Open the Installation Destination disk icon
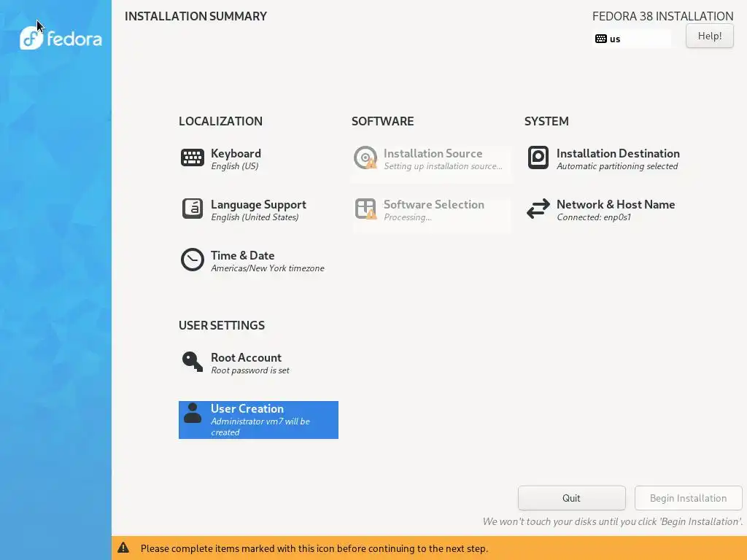 click(x=538, y=157)
